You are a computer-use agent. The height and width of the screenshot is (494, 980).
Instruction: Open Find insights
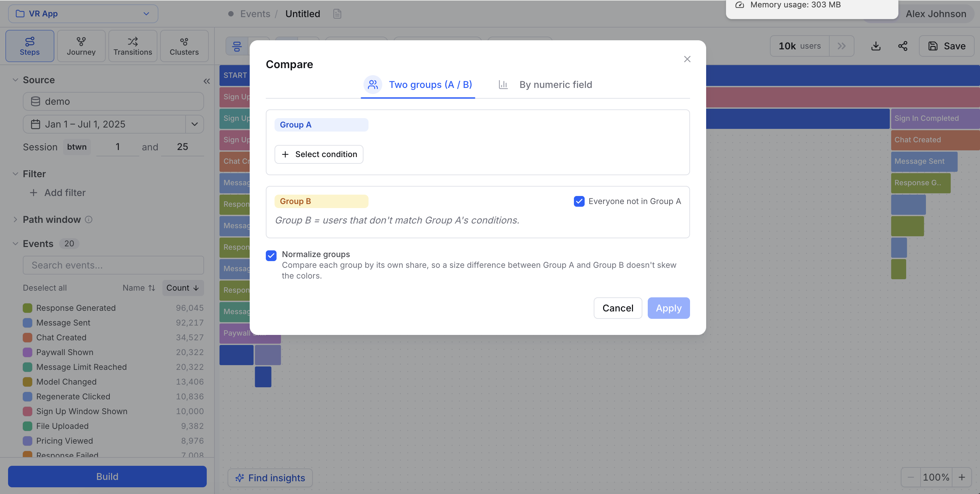click(270, 478)
